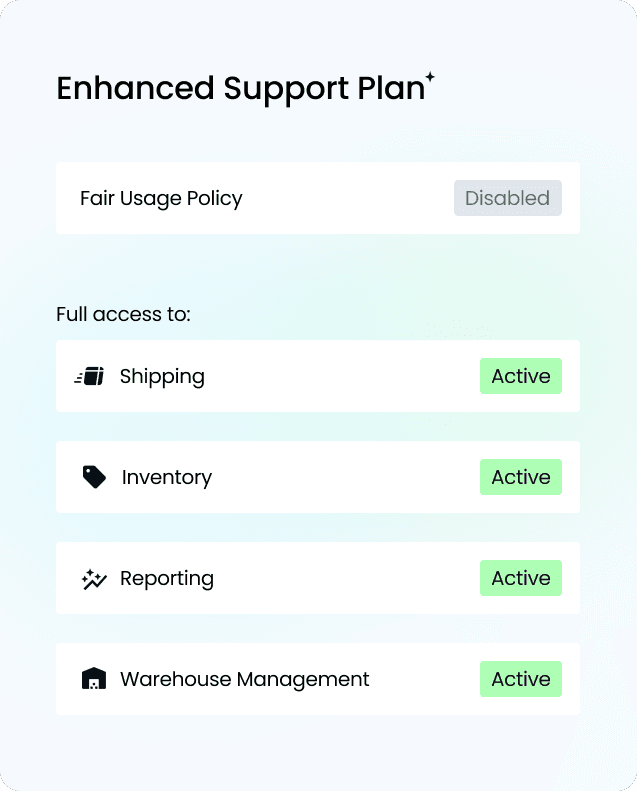Open the Inventory label
Screen dimensions: 637x791
pyautogui.click(x=167, y=478)
